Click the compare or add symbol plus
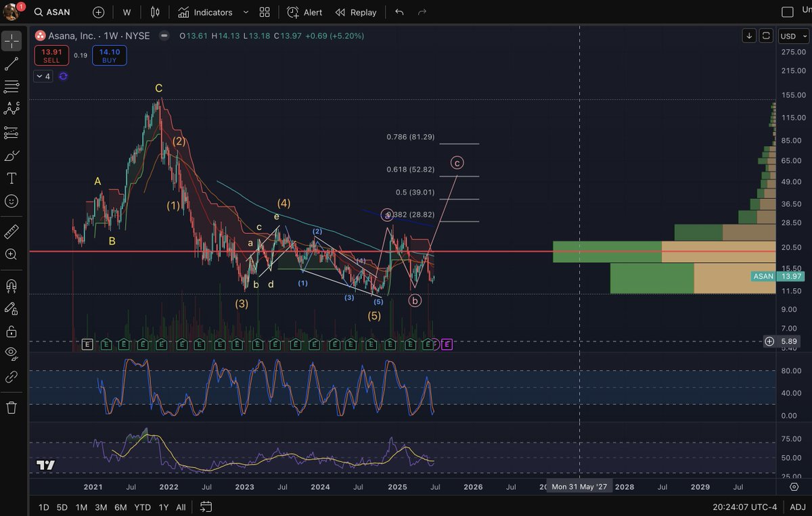This screenshot has width=812, height=516. (x=99, y=12)
